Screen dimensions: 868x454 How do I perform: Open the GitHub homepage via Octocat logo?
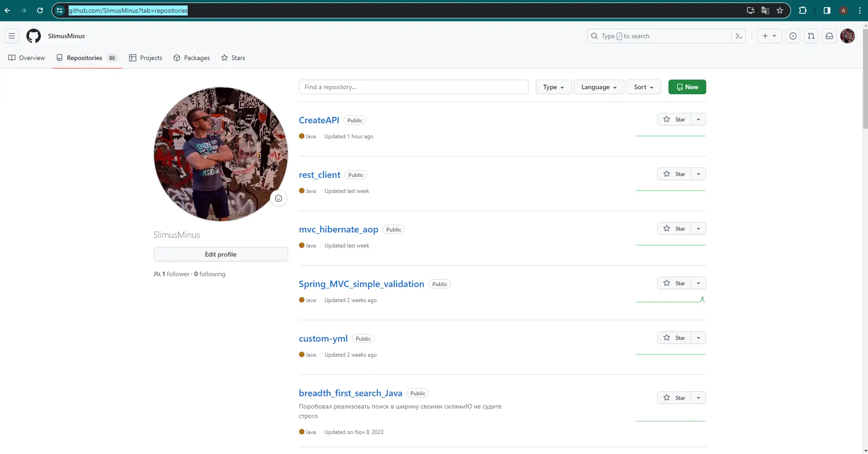point(34,36)
